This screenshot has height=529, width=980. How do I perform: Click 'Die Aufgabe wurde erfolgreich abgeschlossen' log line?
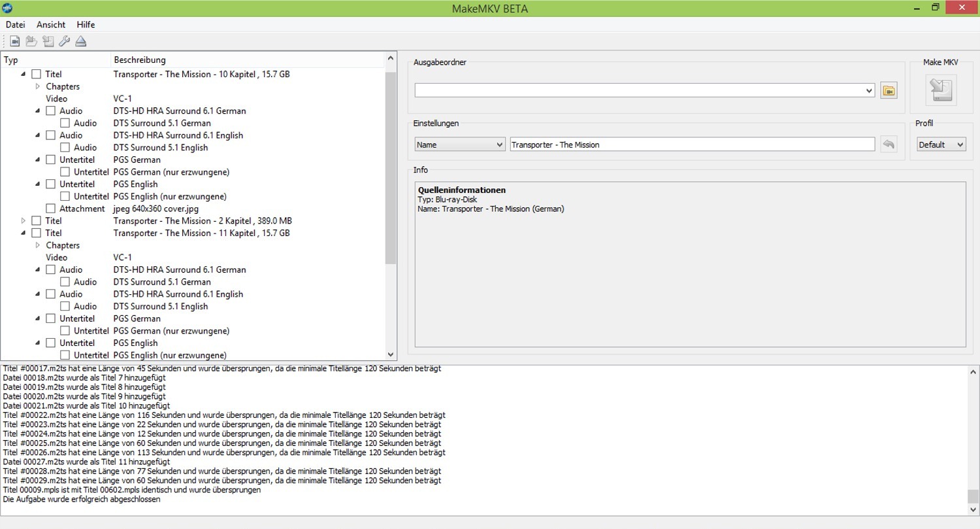tap(82, 499)
